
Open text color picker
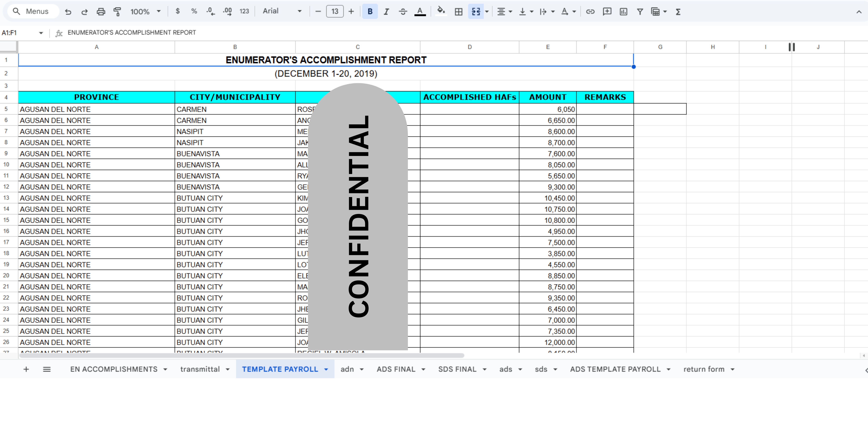tap(420, 11)
